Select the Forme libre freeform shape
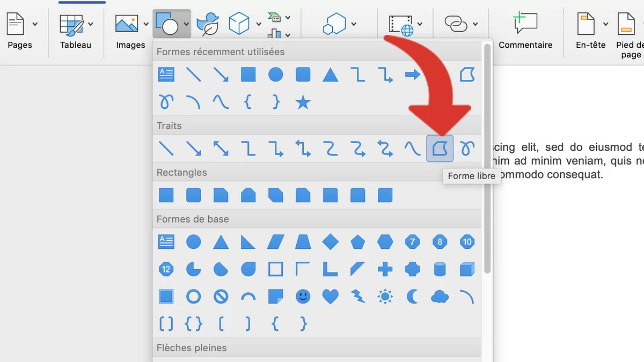The image size is (644, 362). click(440, 148)
